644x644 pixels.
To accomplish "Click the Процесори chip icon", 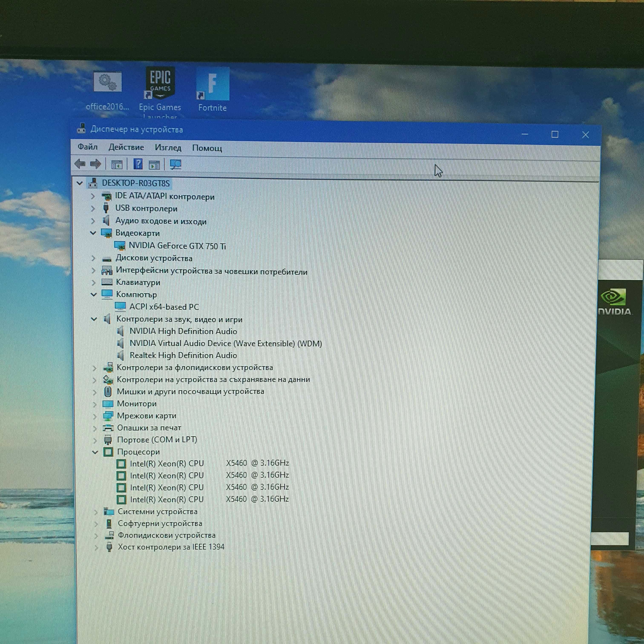I will pos(108,452).
